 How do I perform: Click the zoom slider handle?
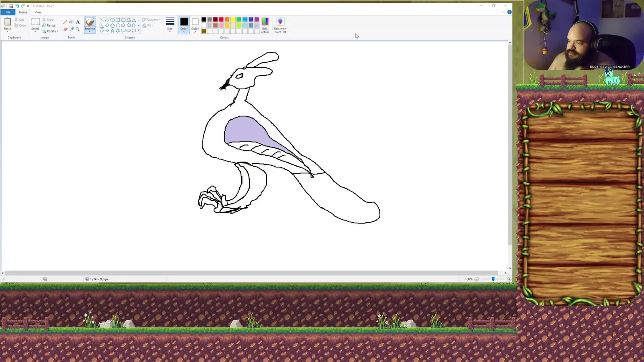click(493, 279)
